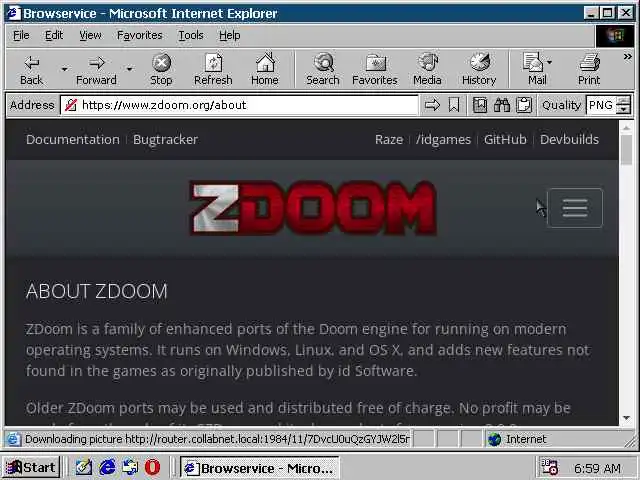
Task: Open the /idgames link
Action: (443, 140)
